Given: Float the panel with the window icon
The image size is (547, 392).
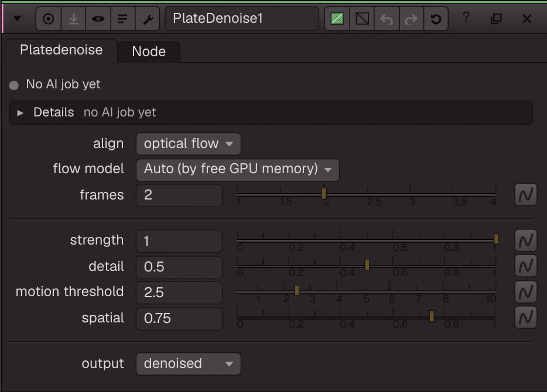Looking at the screenshot, I should click(496, 19).
